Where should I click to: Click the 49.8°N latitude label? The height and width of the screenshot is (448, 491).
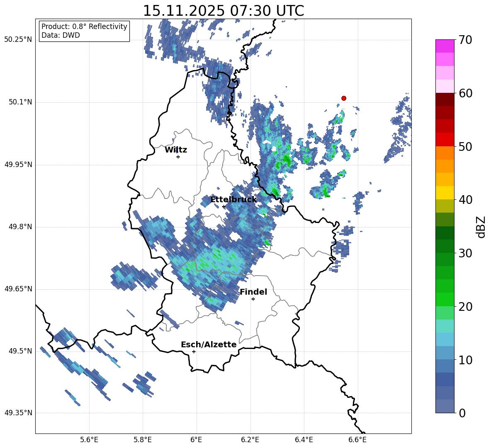[x=20, y=227]
